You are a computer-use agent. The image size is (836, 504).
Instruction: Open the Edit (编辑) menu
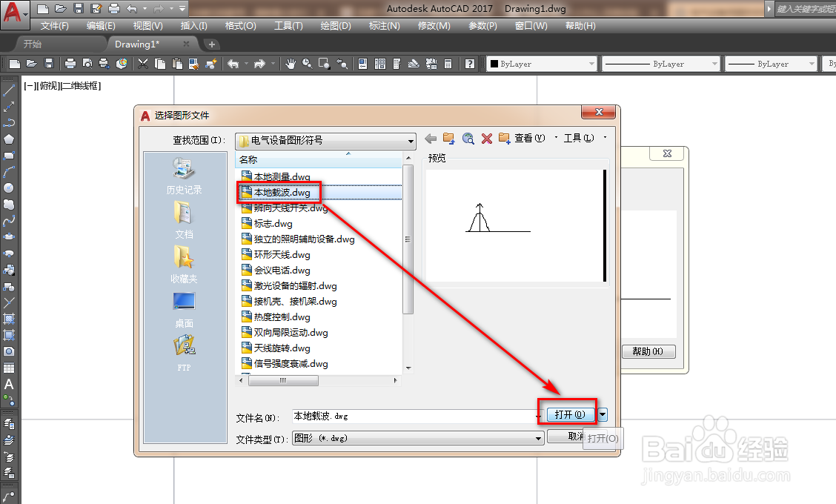[101, 26]
